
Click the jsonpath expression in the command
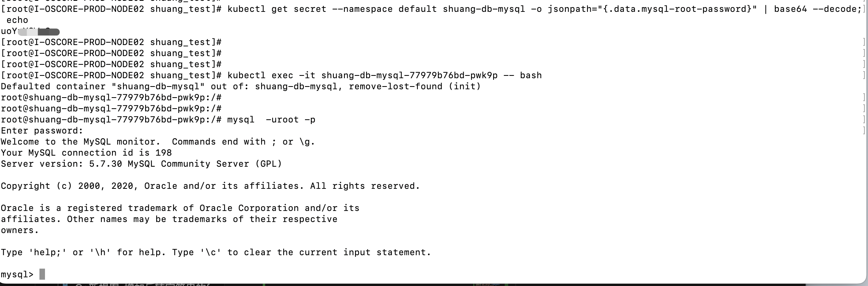pyautogui.click(x=652, y=9)
